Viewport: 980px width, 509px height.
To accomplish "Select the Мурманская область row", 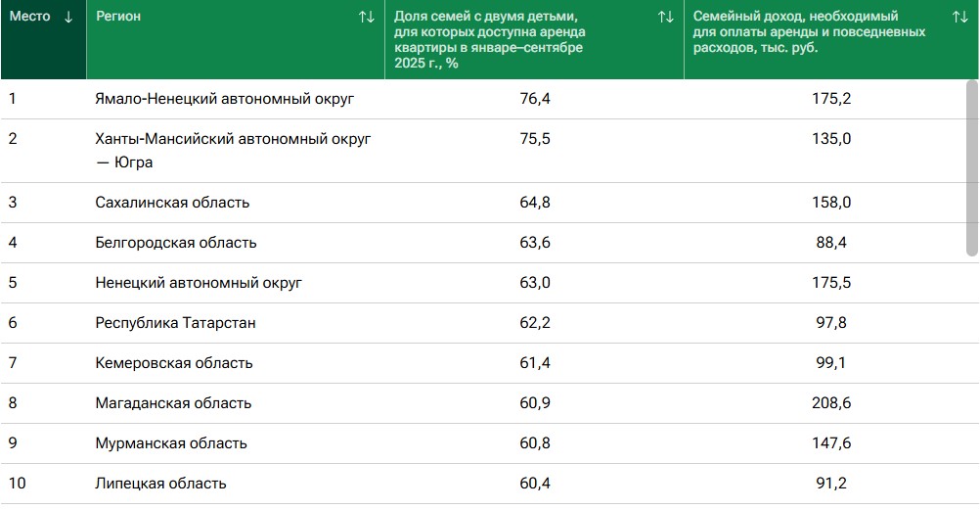I will tap(171, 443).
